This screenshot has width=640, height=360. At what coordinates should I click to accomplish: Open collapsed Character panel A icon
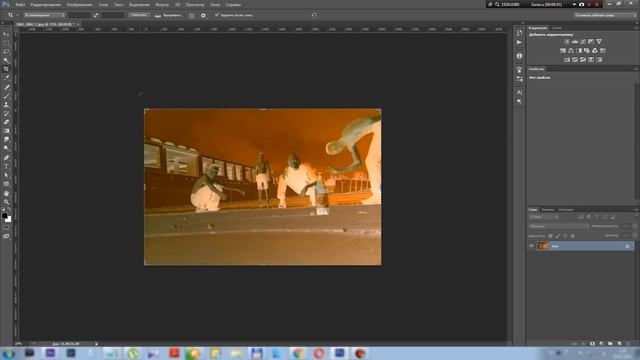click(519, 93)
